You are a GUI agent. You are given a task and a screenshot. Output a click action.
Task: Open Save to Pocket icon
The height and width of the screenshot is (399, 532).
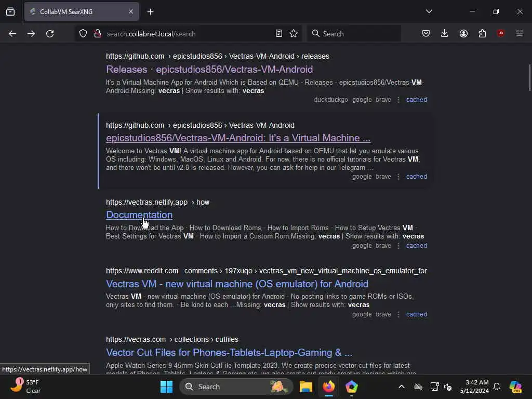(426, 34)
